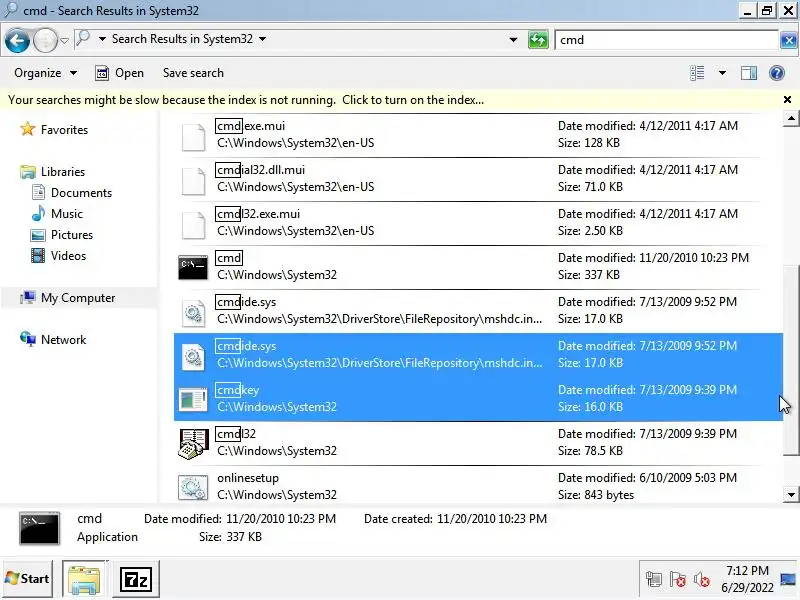Click the muted volume tray icon

tap(702, 579)
